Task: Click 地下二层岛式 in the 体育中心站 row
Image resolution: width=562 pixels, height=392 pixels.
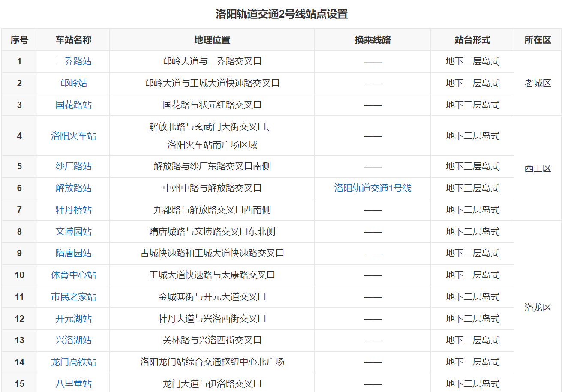Action: [472, 275]
